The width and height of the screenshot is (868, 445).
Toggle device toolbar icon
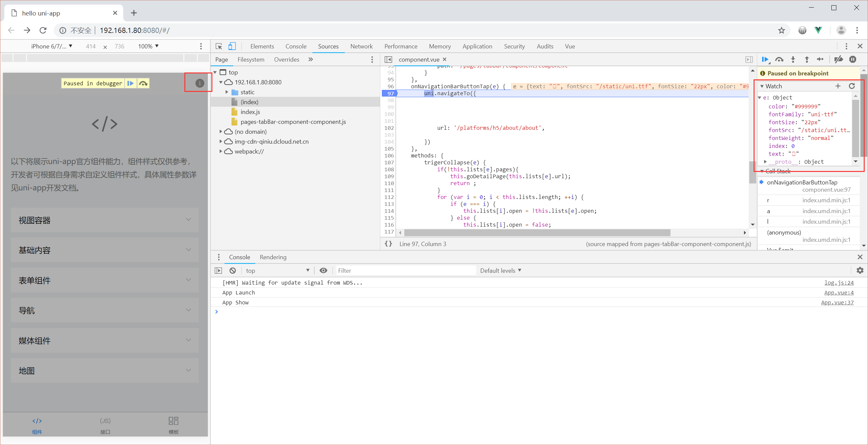coord(232,46)
